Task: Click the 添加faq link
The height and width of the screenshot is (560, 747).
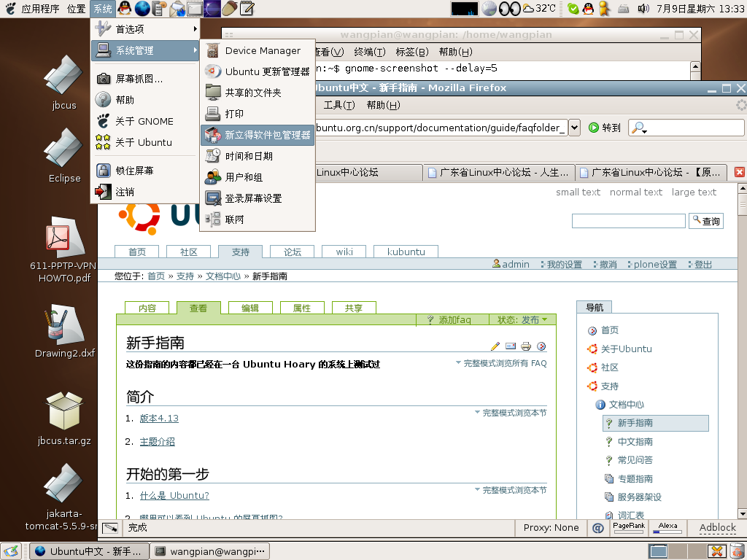Action: [x=449, y=320]
